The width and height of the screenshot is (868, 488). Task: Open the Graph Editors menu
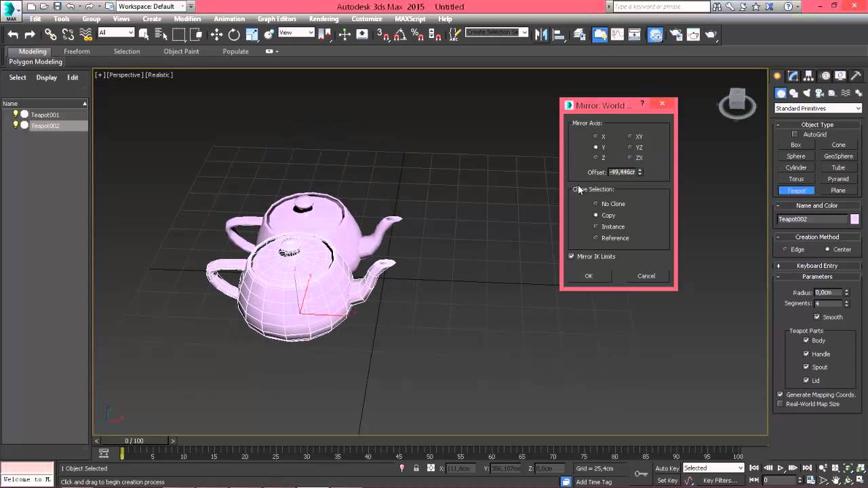277,19
